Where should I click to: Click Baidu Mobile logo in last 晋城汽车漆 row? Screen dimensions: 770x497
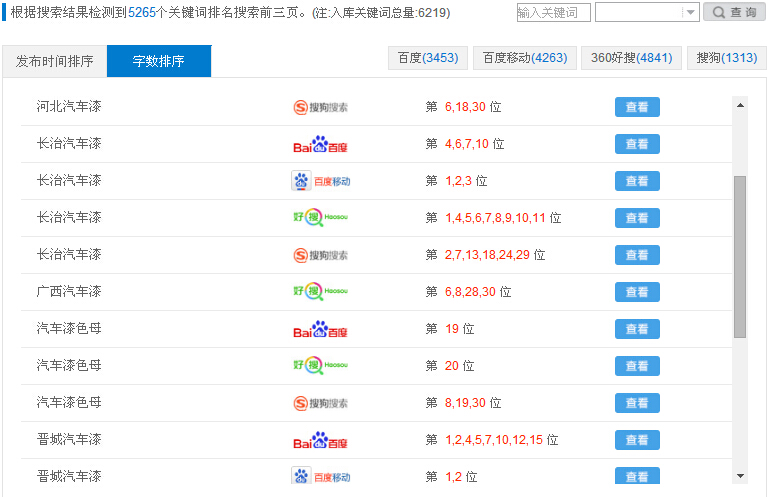(x=320, y=476)
